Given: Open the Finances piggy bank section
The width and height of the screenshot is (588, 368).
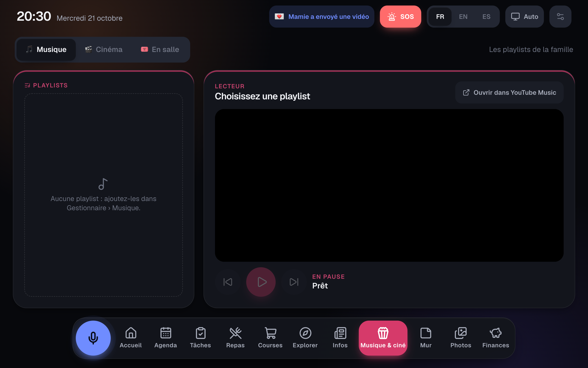Looking at the screenshot, I should [496, 338].
